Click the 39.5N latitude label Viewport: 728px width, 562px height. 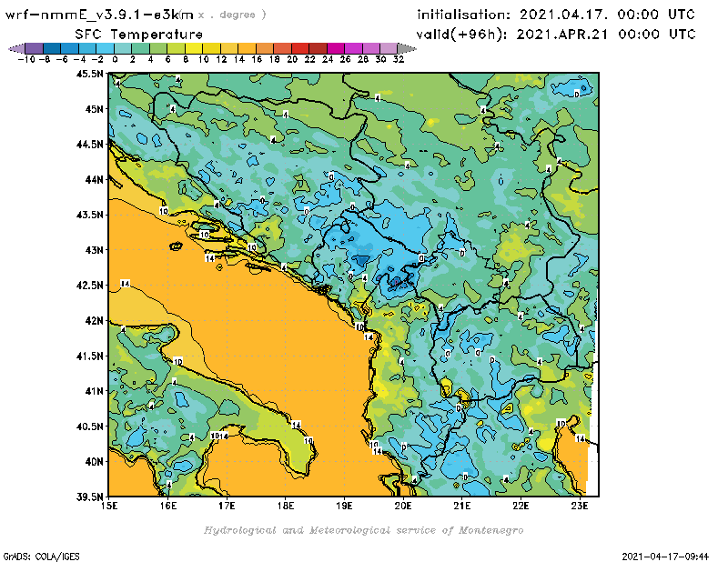(89, 497)
